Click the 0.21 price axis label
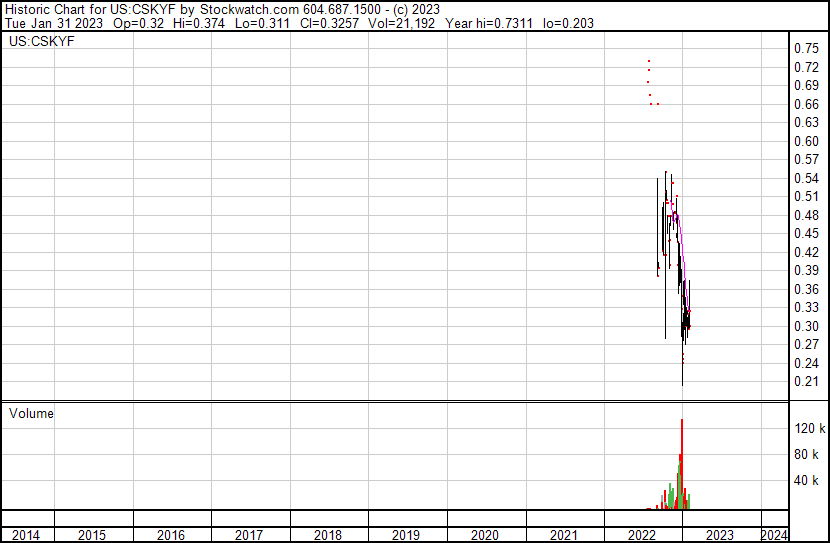Viewport: 830px width, 543px height. tap(806, 381)
